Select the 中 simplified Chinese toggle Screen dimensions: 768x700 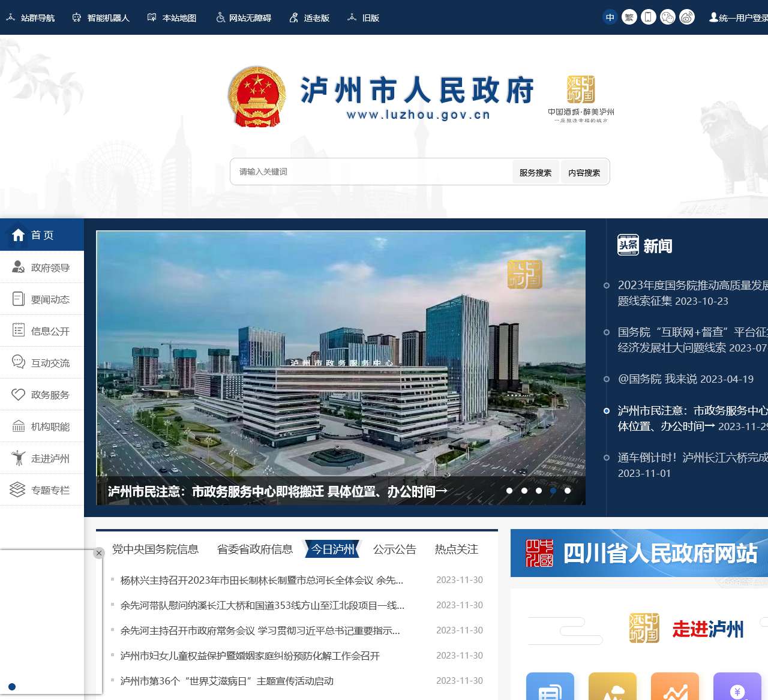(610, 17)
